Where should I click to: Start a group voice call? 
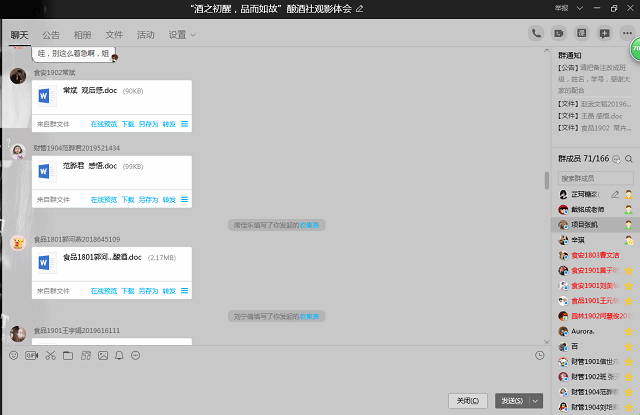click(x=537, y=33)
